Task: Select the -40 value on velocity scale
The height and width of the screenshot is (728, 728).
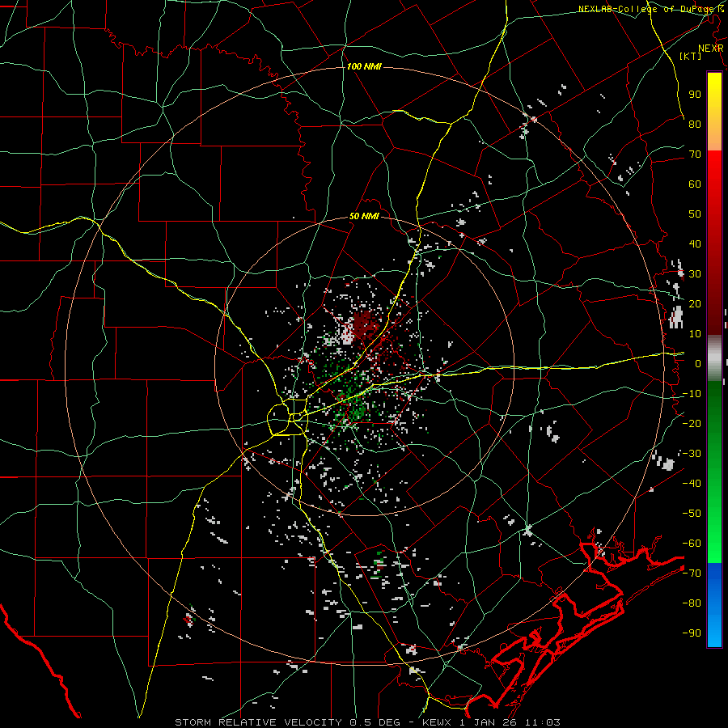Action: pos(692,484)
